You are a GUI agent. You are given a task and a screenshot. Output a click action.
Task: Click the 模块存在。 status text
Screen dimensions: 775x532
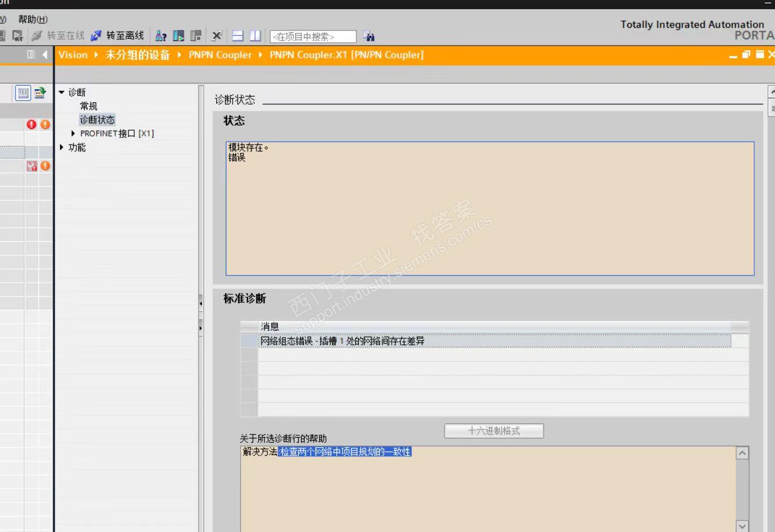[248, 147]
